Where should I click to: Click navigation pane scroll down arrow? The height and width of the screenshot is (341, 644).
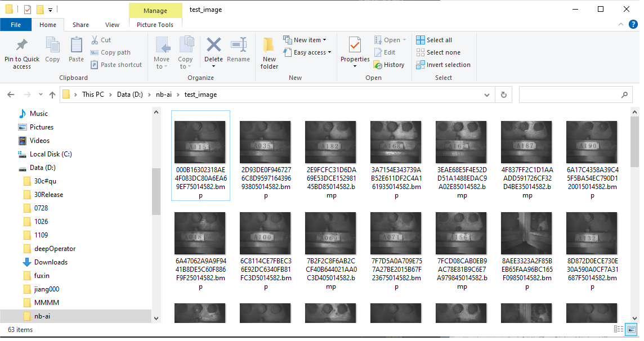pyautogui.click(x=156, y=318)
